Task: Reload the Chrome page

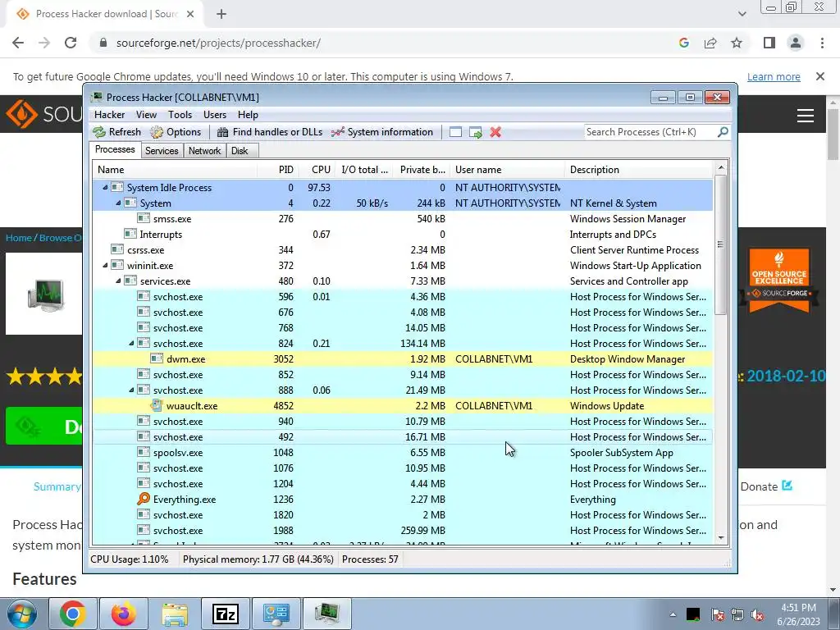Action: tap(71, 43)
